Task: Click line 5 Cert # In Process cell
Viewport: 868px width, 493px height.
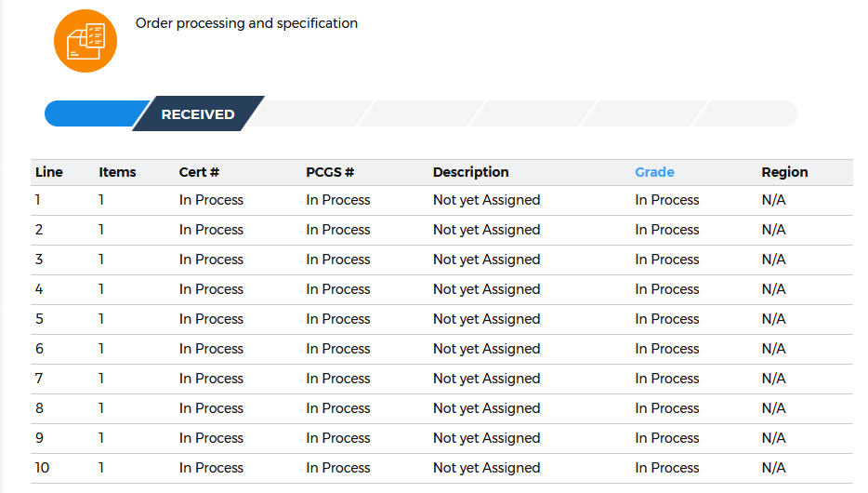Action: [211, 319]
